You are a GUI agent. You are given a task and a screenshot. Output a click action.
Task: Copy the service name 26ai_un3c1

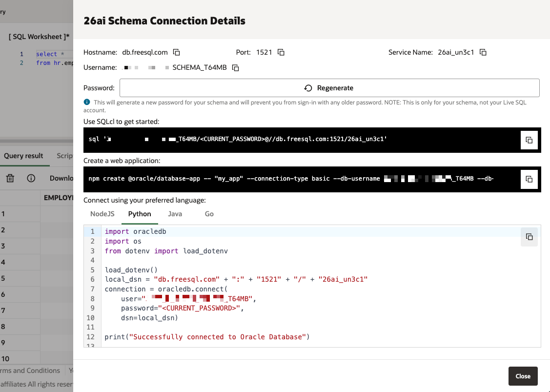pyautogui.click(x=483, y=52)
